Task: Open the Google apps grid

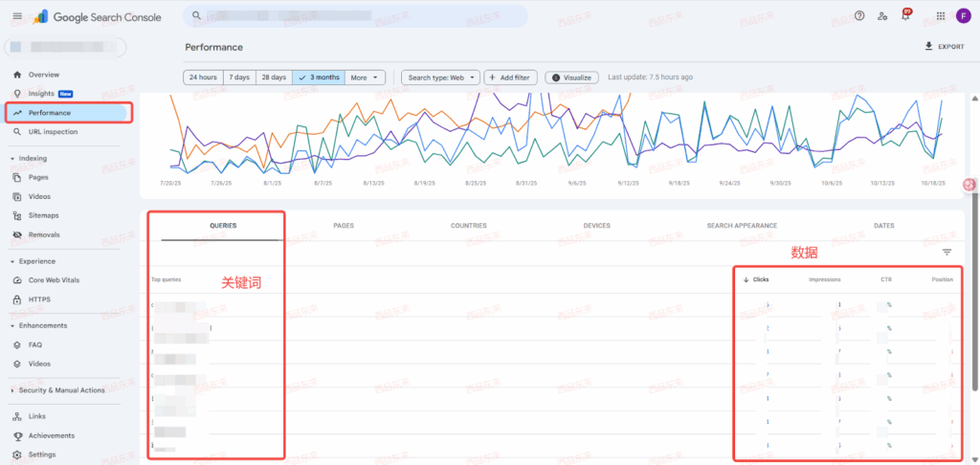Action: (x=941, y=16)
